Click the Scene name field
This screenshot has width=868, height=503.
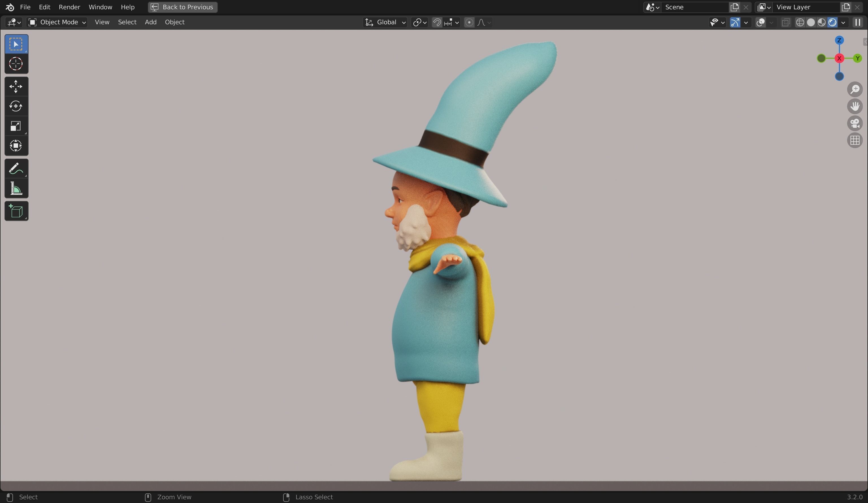pos(695,7)
